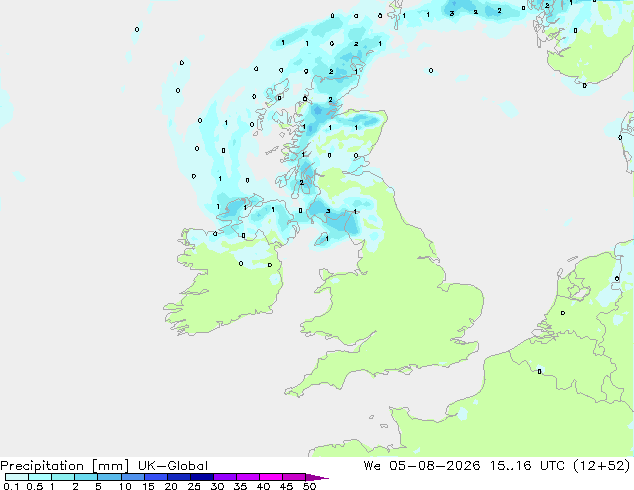Screen dimensions: 634x490
Task: Click the '15..16' hour range text
Action: 511,466
